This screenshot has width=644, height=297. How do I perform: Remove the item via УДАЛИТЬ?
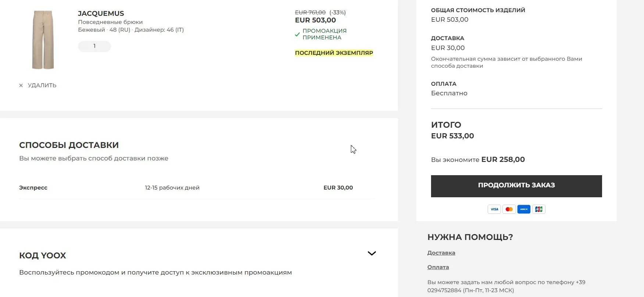[42, 85]
